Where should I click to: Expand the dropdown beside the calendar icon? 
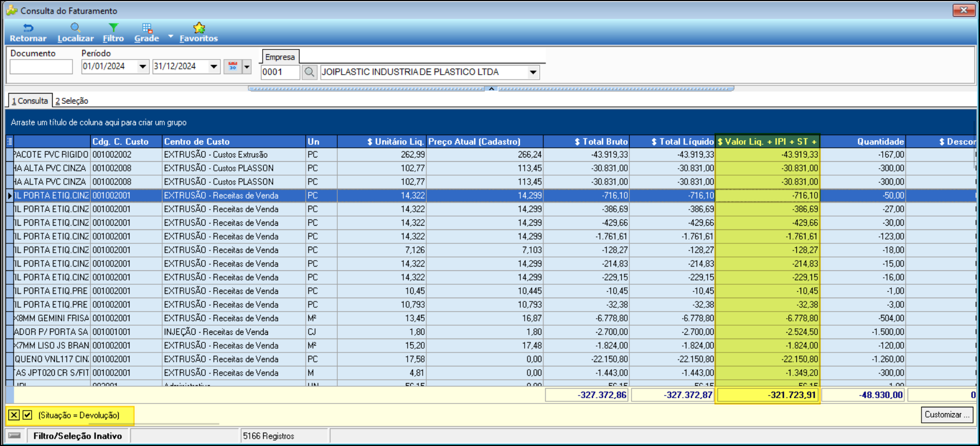(247, 67)
